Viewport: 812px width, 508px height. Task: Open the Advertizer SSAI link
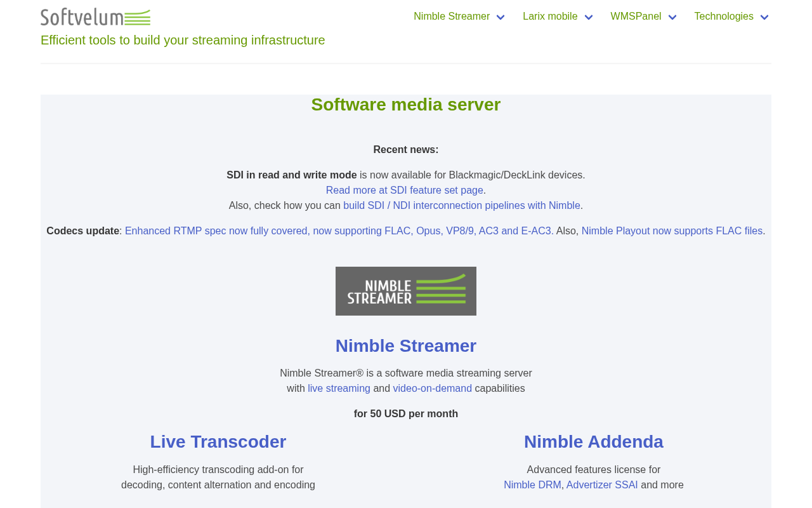(602, 485)
